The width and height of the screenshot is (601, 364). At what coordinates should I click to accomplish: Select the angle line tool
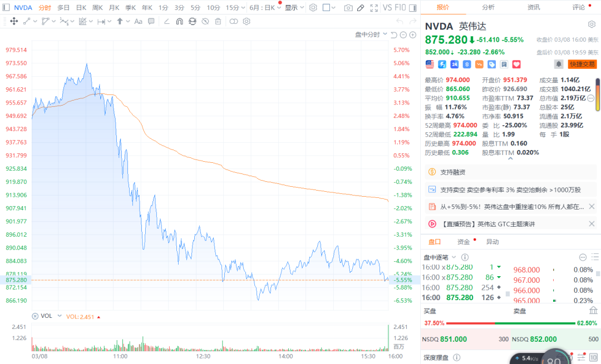click(166, 22)
